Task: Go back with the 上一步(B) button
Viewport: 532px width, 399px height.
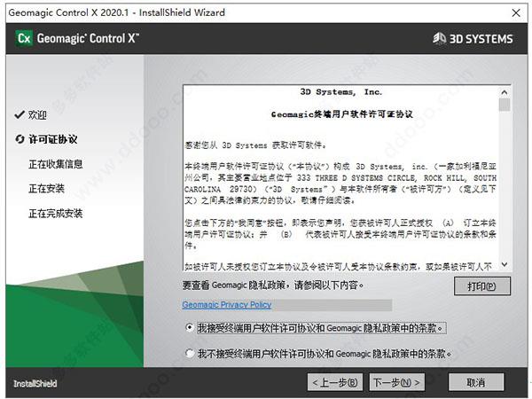Action: tap(335, 382)
